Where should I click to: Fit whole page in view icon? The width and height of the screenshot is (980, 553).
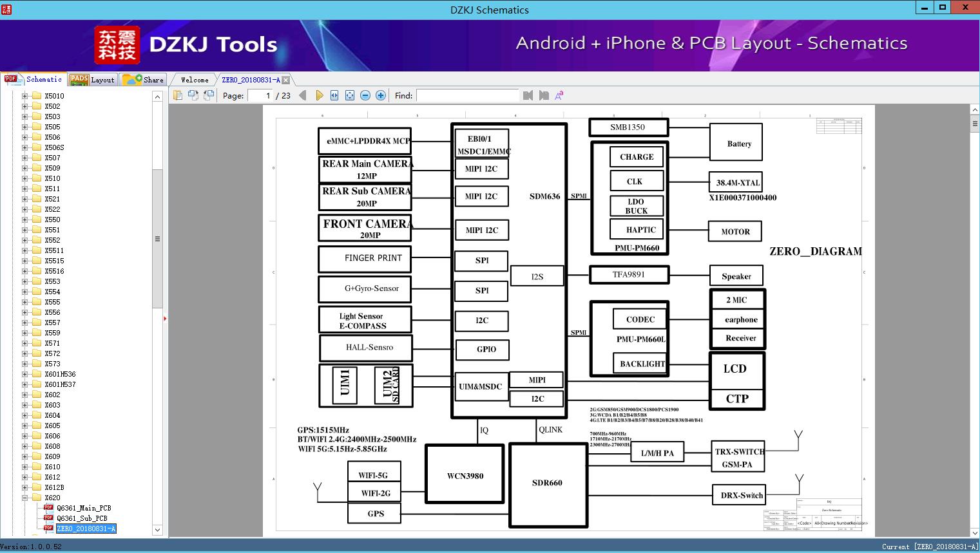(350, 95)
